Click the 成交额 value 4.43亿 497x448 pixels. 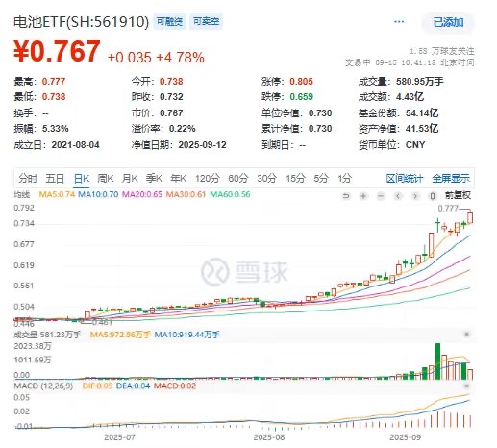(x=410, y=97)
